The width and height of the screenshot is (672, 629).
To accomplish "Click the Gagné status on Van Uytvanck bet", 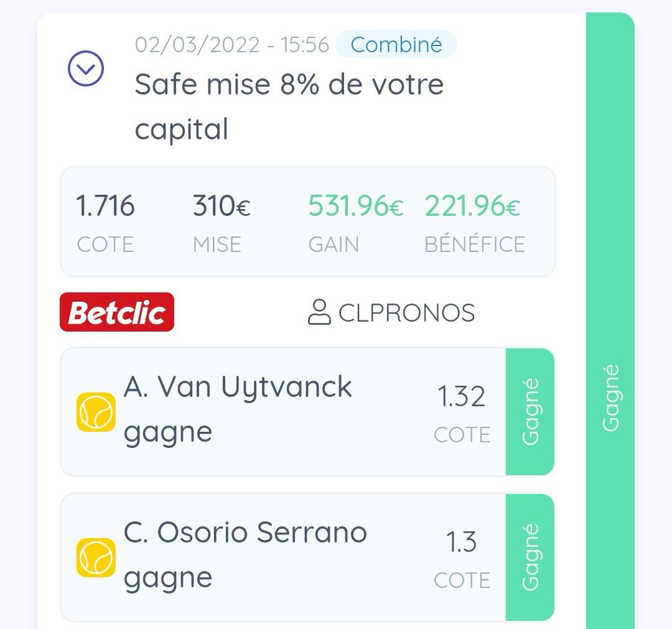I will [x=530, y=412].
